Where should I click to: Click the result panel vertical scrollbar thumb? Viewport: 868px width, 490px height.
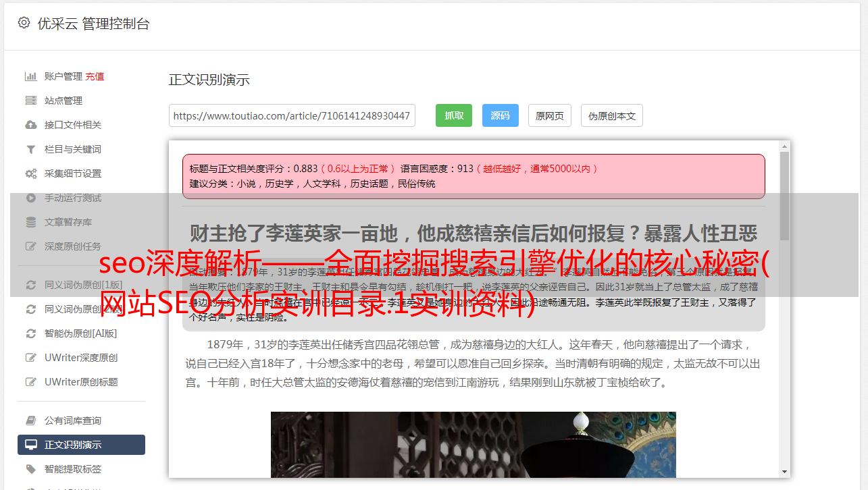tap(784, 196)
